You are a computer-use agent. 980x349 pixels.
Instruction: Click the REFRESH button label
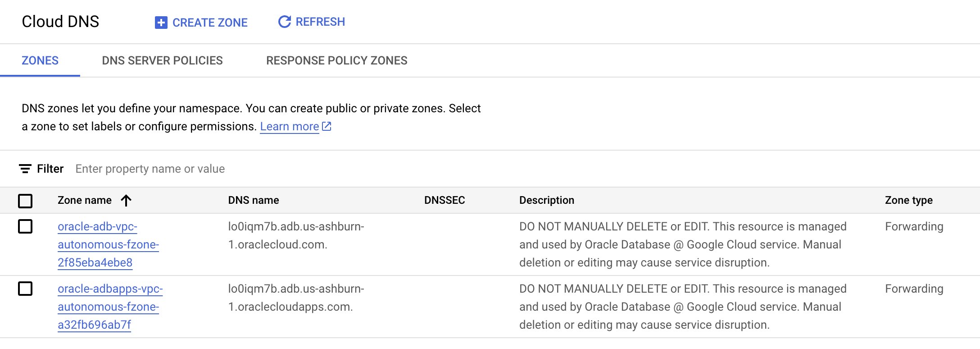[320, 22]
